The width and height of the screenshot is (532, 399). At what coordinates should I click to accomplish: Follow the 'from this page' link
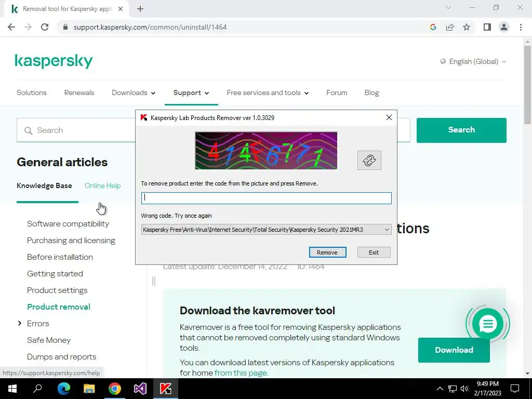coord(241,373)
